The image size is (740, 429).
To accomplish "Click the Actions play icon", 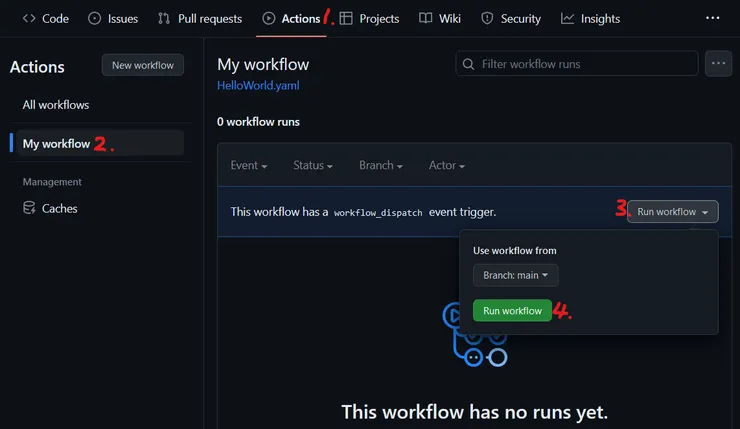I will pos(269,18).
